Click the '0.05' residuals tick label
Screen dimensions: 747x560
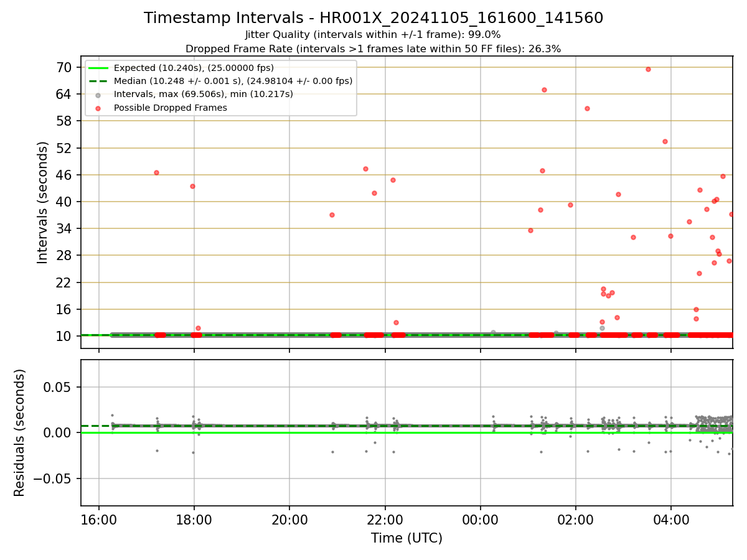(59, 387)
